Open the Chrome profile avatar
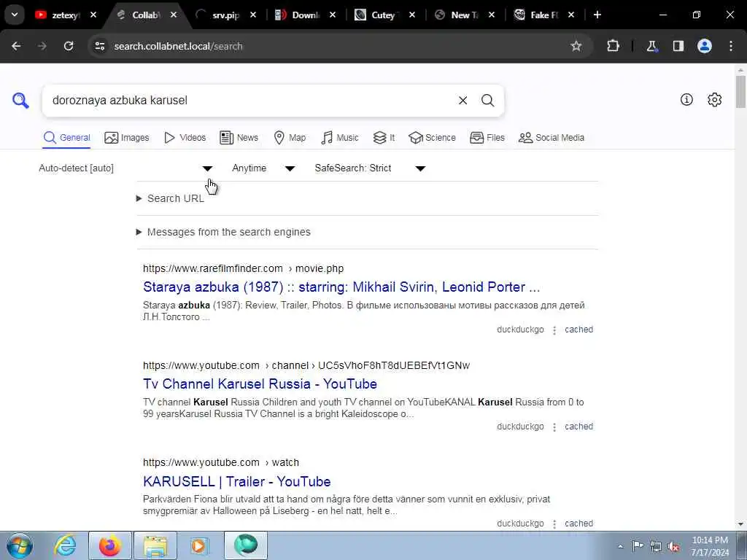Screen dimensions: 747x560 tap(705, 46)
